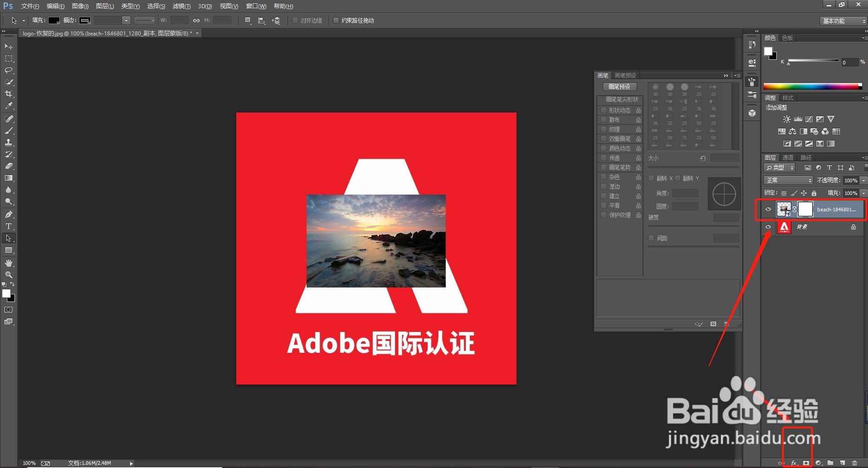Select the Dodge tool
Screen dimensions: 868x468
click(9, 202)
